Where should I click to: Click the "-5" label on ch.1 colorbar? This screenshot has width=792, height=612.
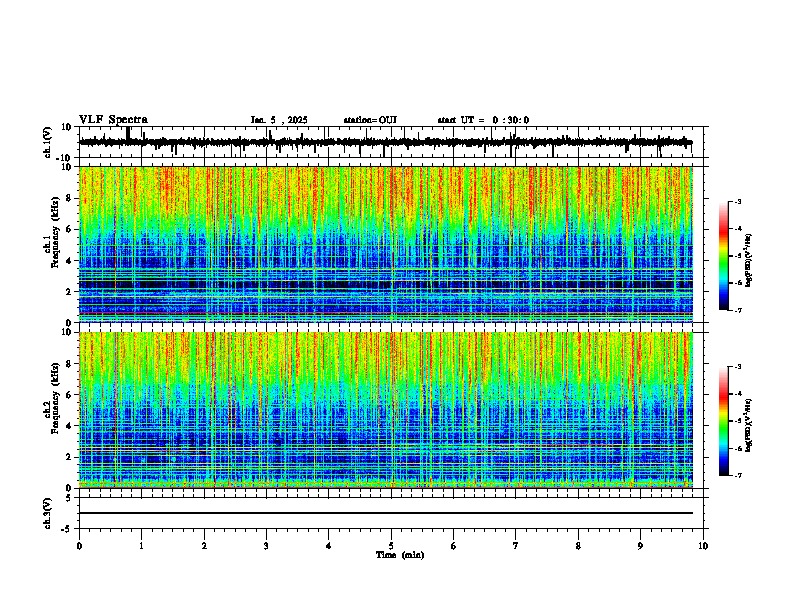pyautogui.click(x=737, y=256)
